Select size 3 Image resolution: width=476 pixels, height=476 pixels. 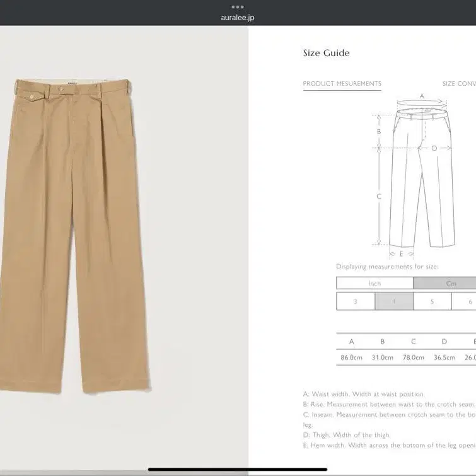click(x=356, y=301)
